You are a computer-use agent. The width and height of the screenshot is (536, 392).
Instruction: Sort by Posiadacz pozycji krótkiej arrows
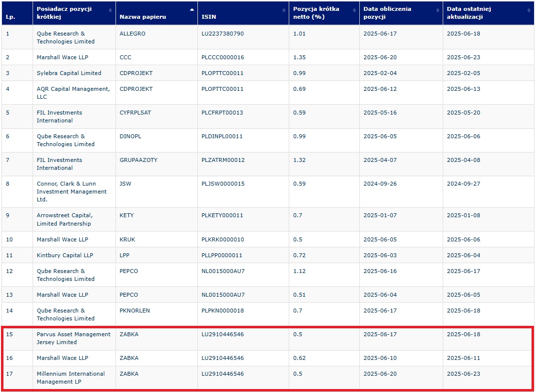tap(110, 10)
